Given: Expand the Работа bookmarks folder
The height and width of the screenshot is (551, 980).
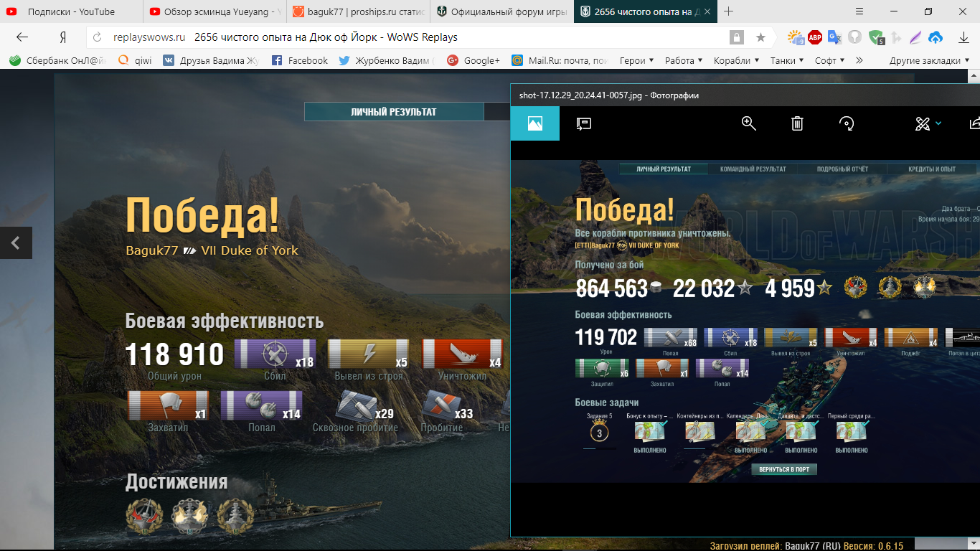Looking at the screenshot, I should [683, 61].
